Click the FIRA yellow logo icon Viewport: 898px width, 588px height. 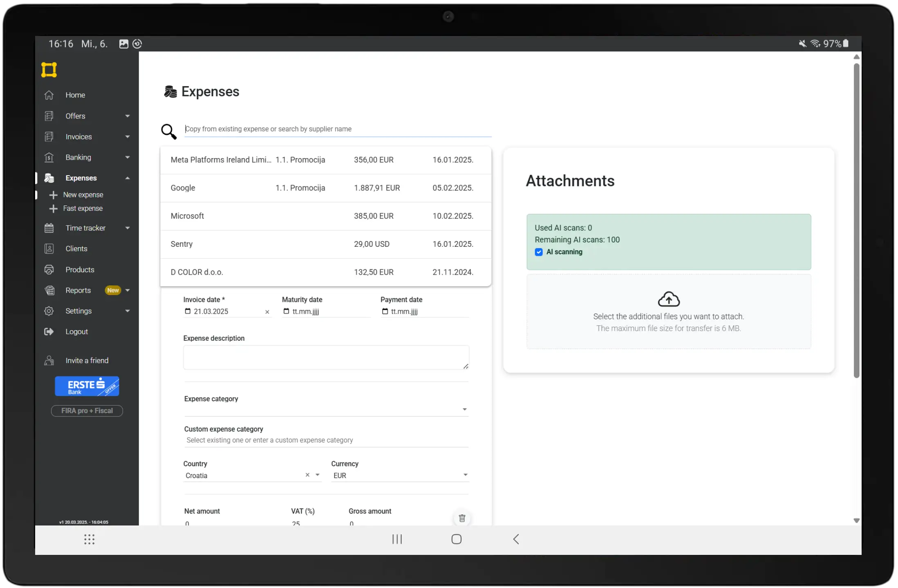(49, 70)
